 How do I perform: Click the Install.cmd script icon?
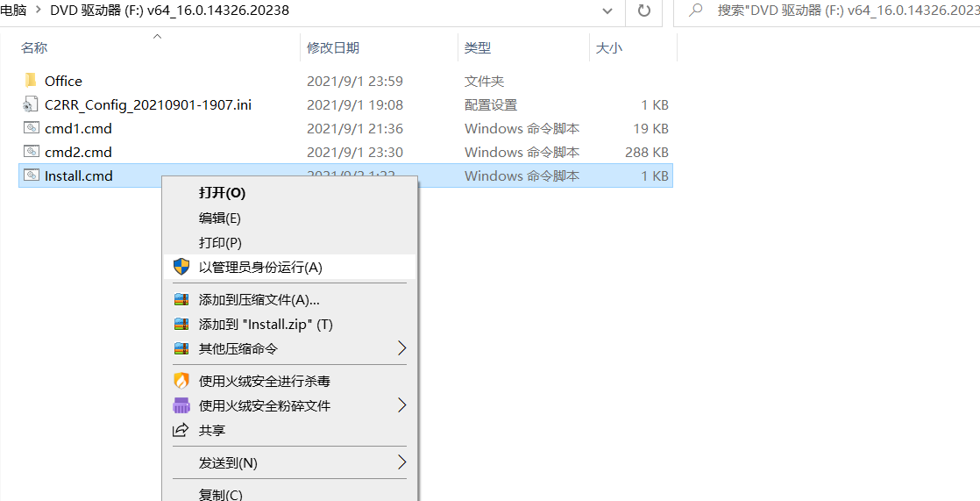click(32, 175)
